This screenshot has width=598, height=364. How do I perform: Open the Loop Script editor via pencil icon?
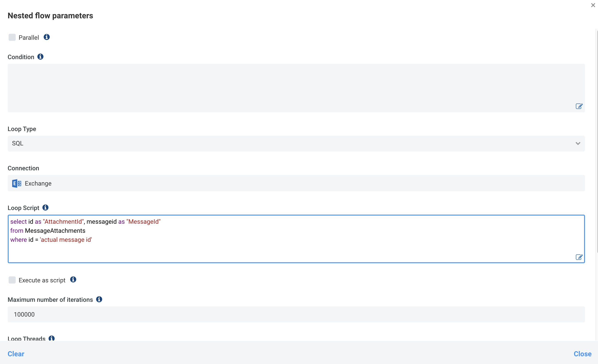pos(579,257)
